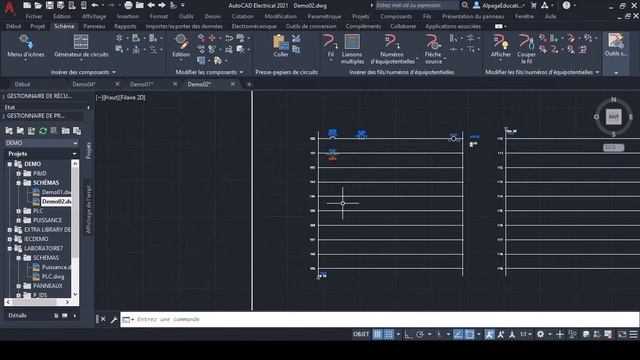The height and width of the screenshot is (360, 640).
Task: Expand the PUISSANCE folder node
Action: click(x=18, y=220)
